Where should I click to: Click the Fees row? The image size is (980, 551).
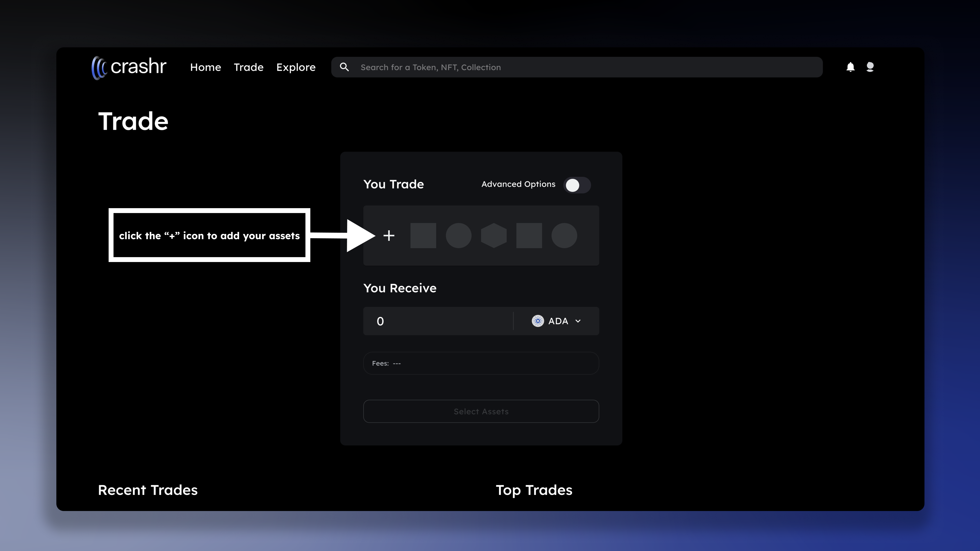[481, 363]
